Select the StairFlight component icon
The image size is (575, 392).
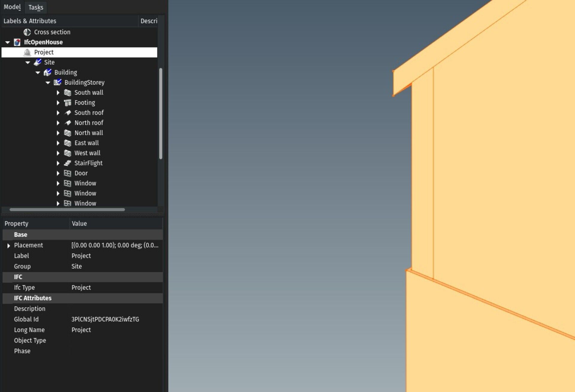68,163
